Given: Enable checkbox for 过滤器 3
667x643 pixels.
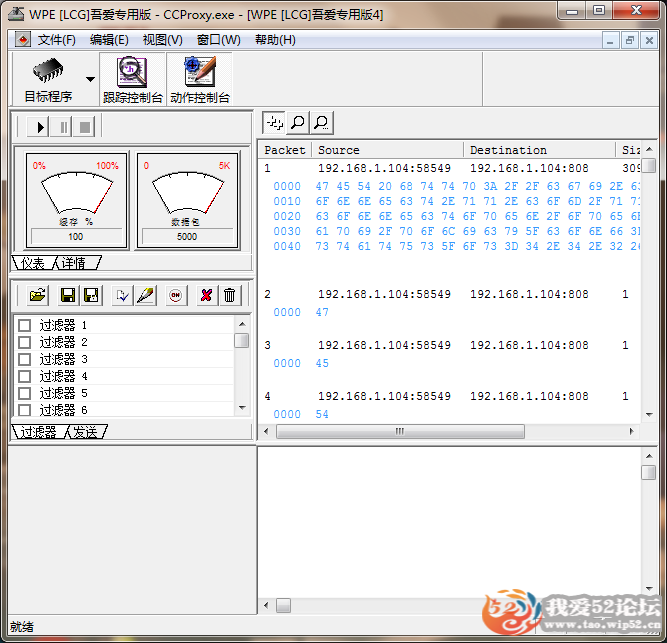Looking at the screenshot, I should point(25,359).
